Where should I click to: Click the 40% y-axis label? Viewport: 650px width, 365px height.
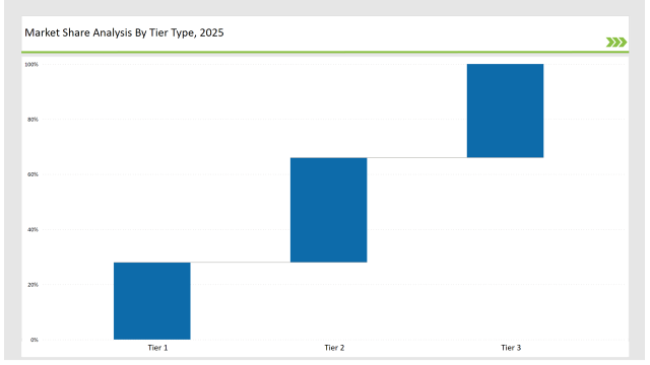(33, 229)
